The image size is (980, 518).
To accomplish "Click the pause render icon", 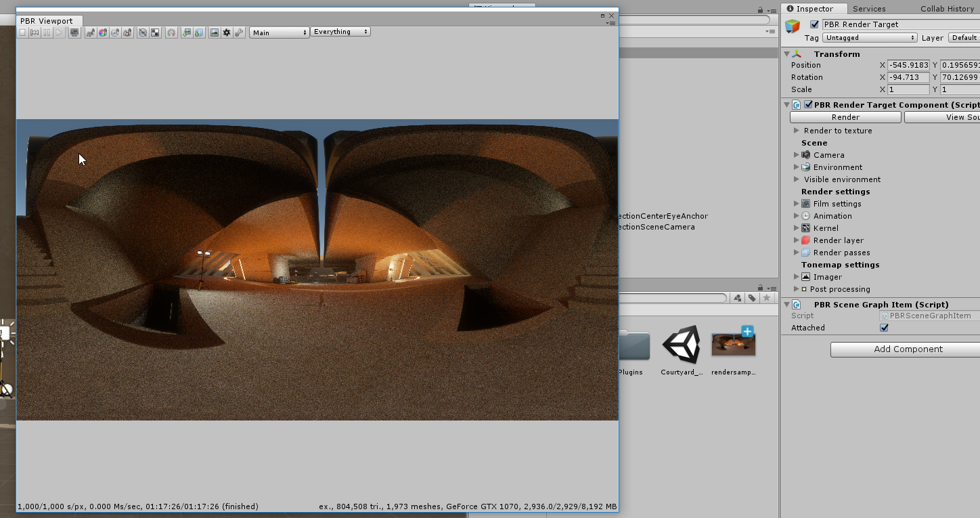I will click(x=47, y=33).
